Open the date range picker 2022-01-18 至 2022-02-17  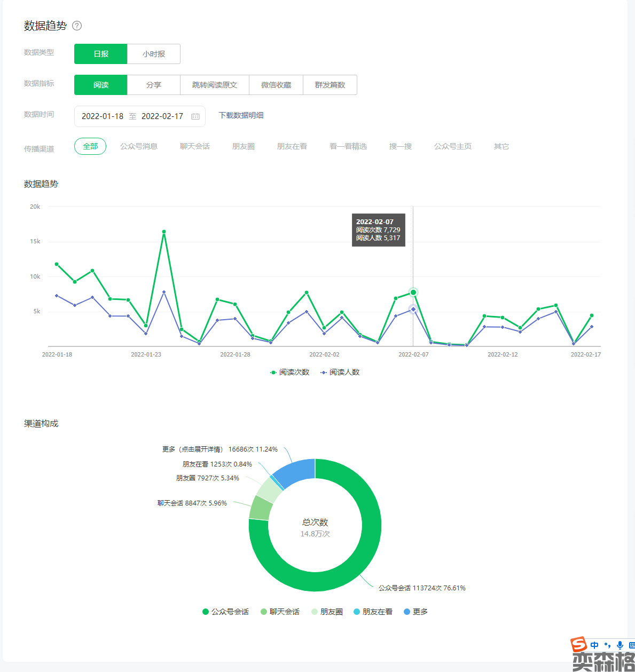pyautogui.click(x=132, y=116)
